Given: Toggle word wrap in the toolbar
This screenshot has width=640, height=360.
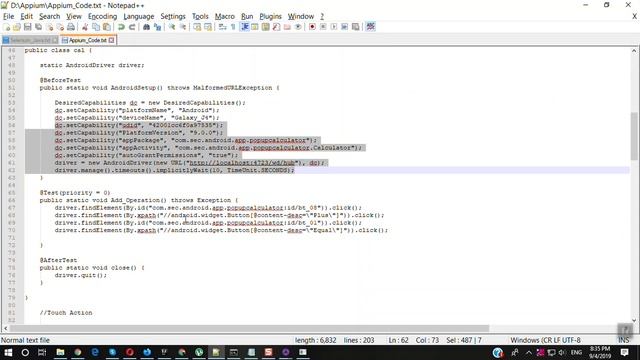Looking at the screenshot, I should 222,27.
